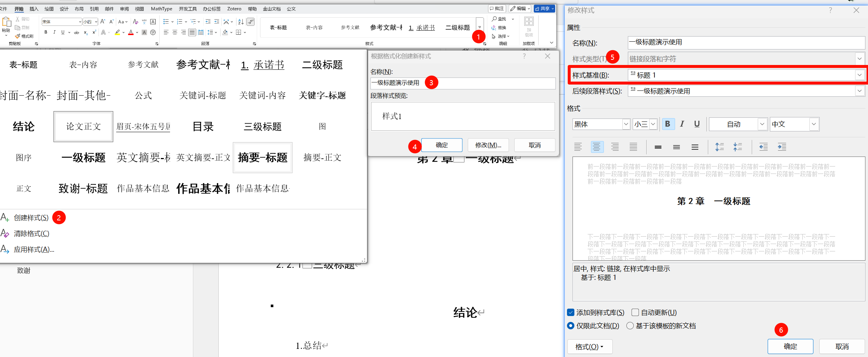Screen dimensions: 868x357
Task: Click underline icon in the Modify Style dialog
Action: (696, 124)
